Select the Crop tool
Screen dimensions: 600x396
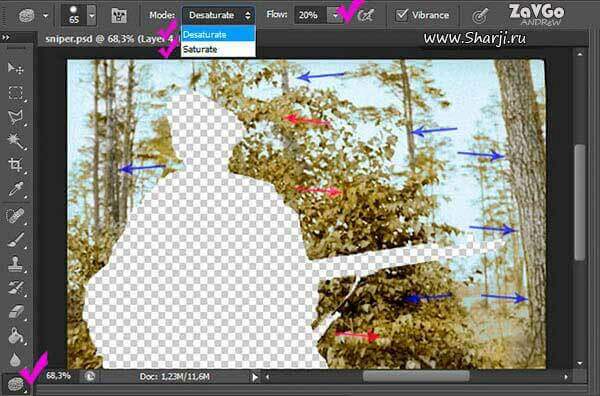coord(16,165)
